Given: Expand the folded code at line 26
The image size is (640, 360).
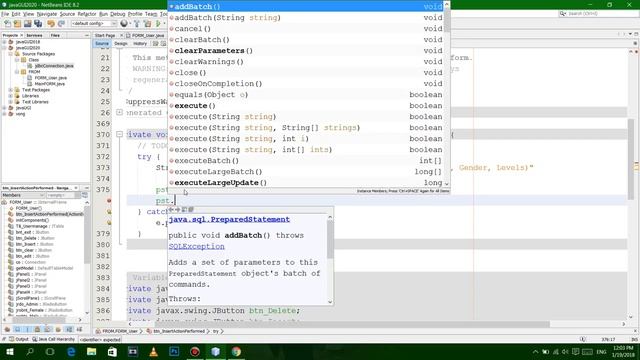Looking at the screenshot, I should pos(120,112).
